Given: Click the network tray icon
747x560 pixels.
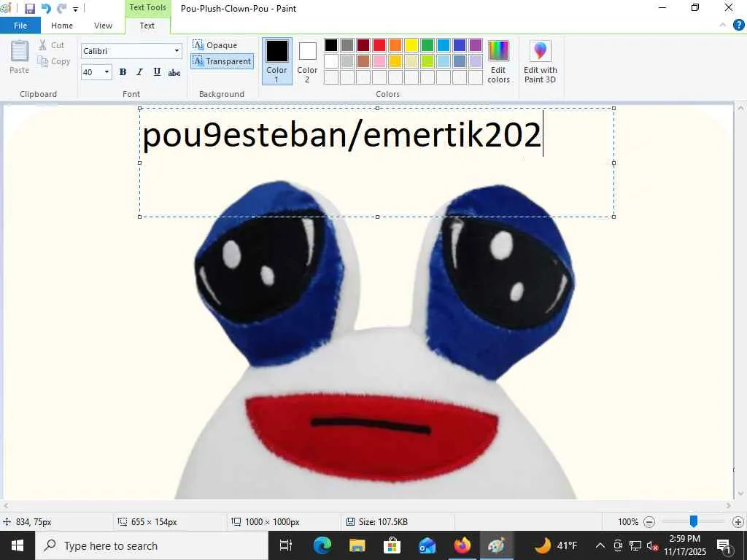Looking at the screenshot, I should pyautogui.click(x=635, y=545).
